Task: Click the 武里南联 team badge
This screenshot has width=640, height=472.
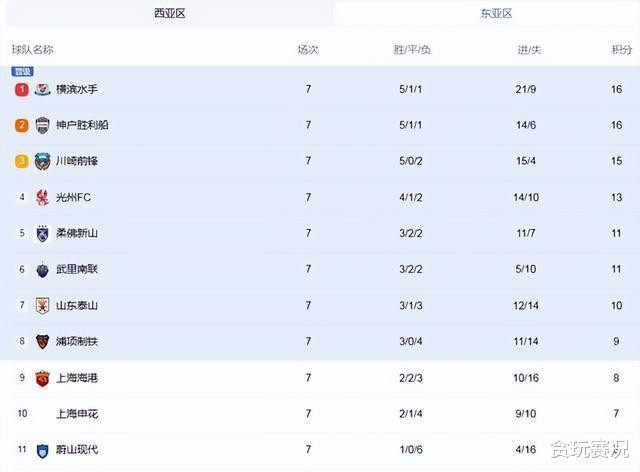Action: click(x=42, y=269)
